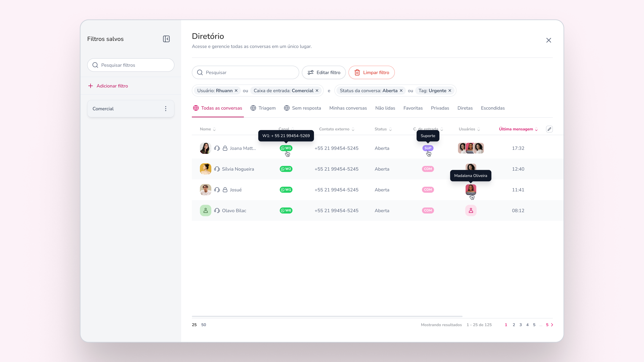Remove the Status da conversa: Aberta chip

(401, 91)
